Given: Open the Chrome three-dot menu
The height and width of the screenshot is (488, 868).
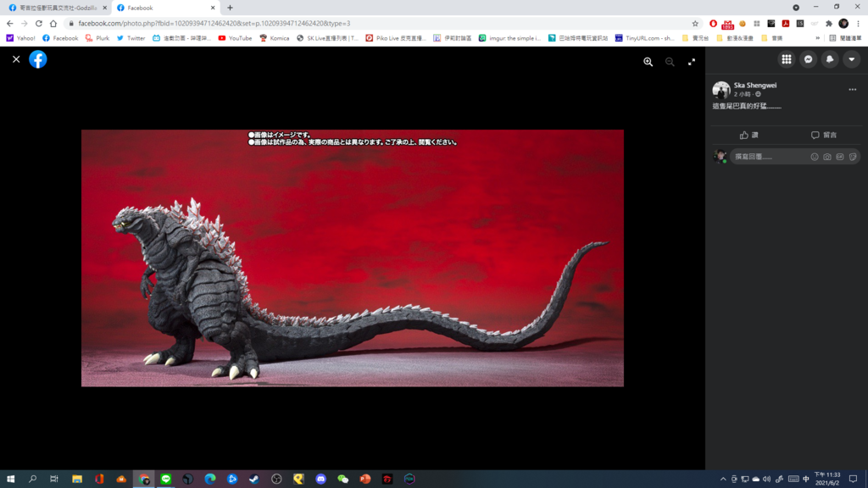Looking at the screenshot, I should pos(858,23).
